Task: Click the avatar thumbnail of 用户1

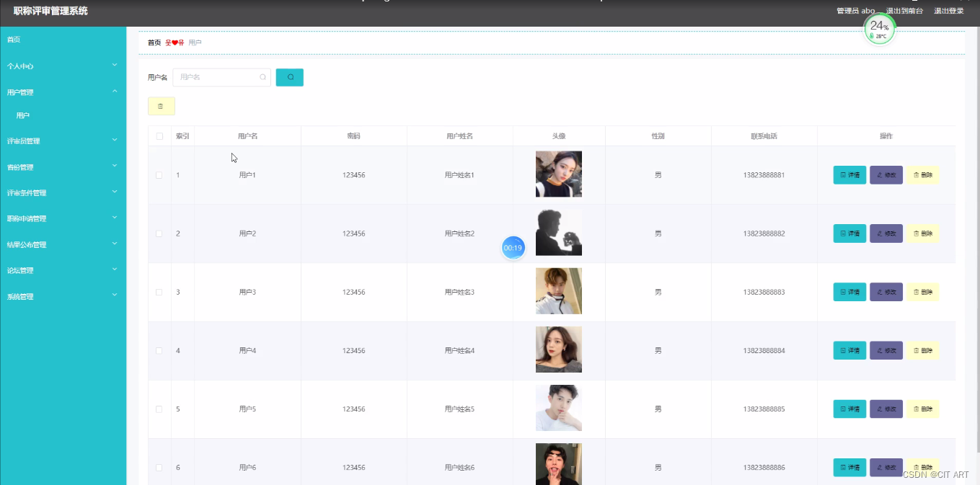Action: [x=559, y=174]
